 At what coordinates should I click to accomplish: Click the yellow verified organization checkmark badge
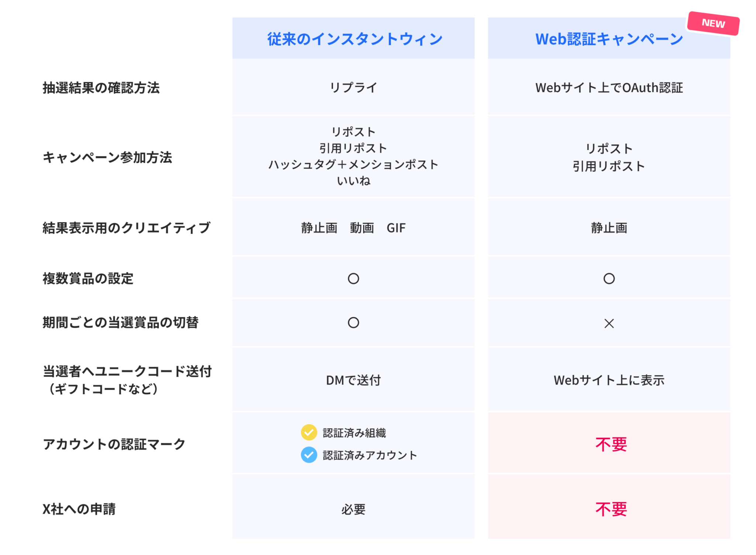click(309, 432)
